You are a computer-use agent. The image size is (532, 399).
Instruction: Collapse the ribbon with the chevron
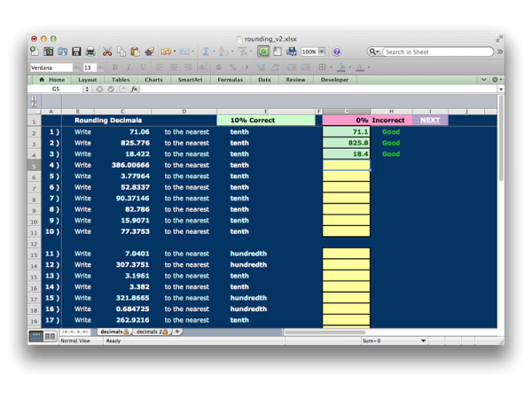[484, 80]
